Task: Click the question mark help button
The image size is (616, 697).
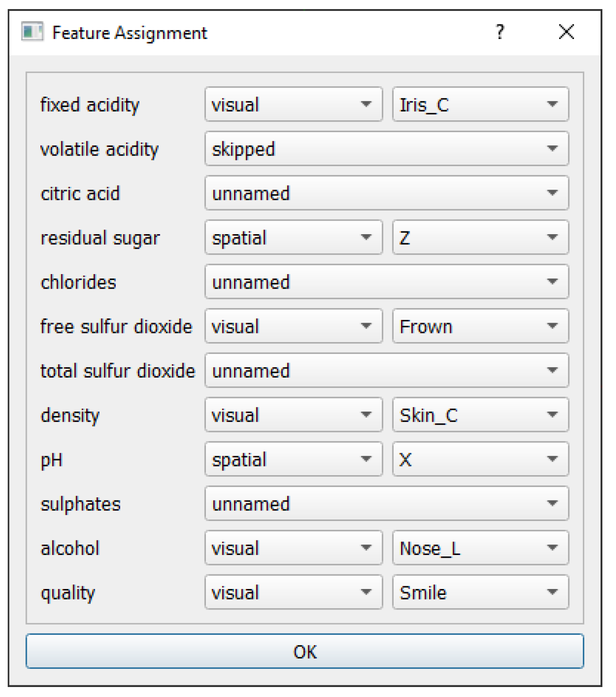Action: pyautogui.click(x=499, y=32)
